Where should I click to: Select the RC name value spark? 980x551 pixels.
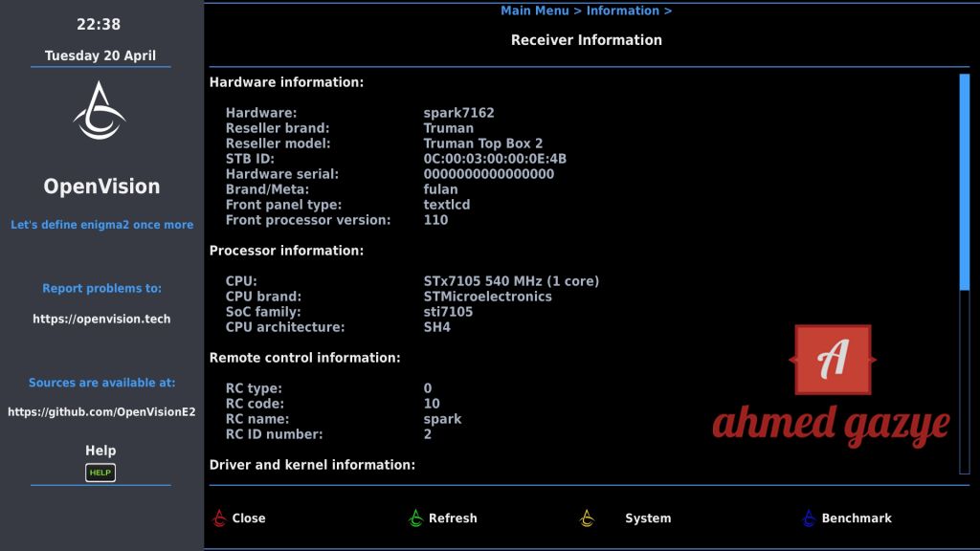point(442,419)
